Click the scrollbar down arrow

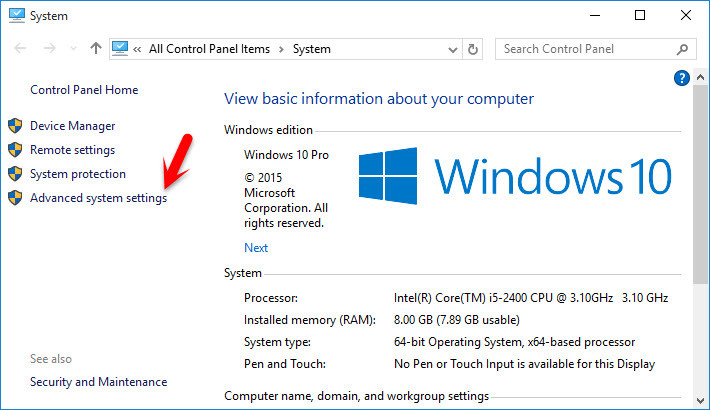coord(700,401)
